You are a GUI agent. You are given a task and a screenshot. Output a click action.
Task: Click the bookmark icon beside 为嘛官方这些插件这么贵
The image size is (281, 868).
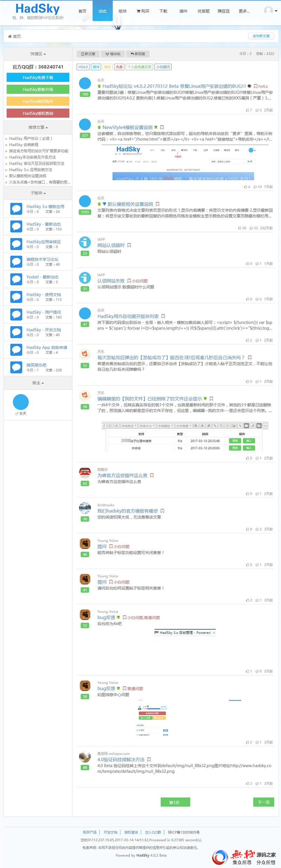(x=152, y=475)
